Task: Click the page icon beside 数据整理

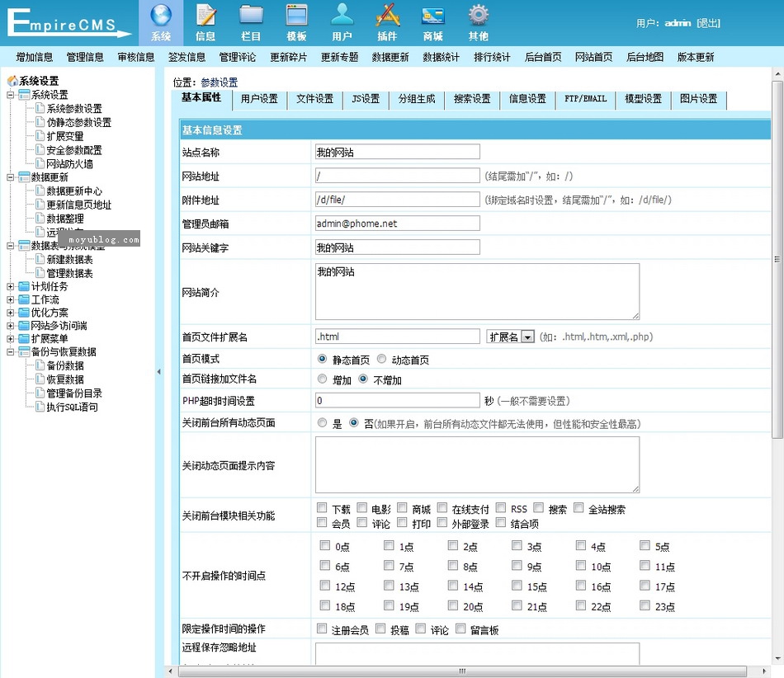Action: click(x=40, y=218)
